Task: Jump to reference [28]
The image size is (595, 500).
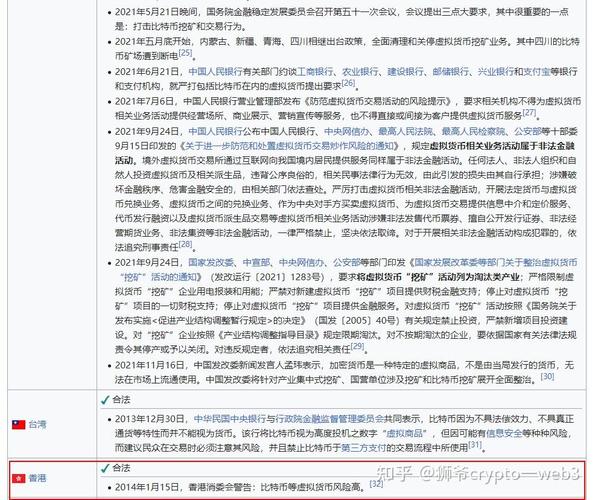Action: 185,244
